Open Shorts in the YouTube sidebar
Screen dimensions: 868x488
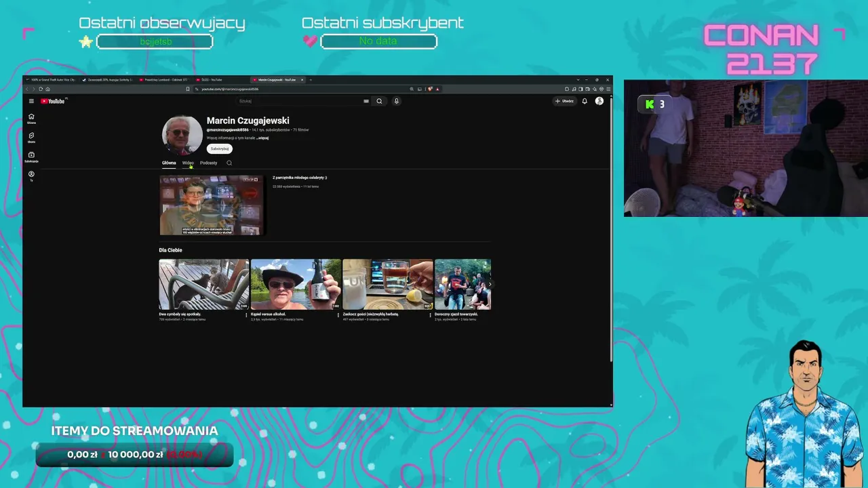pyautogui.click(x=31, y=138)
